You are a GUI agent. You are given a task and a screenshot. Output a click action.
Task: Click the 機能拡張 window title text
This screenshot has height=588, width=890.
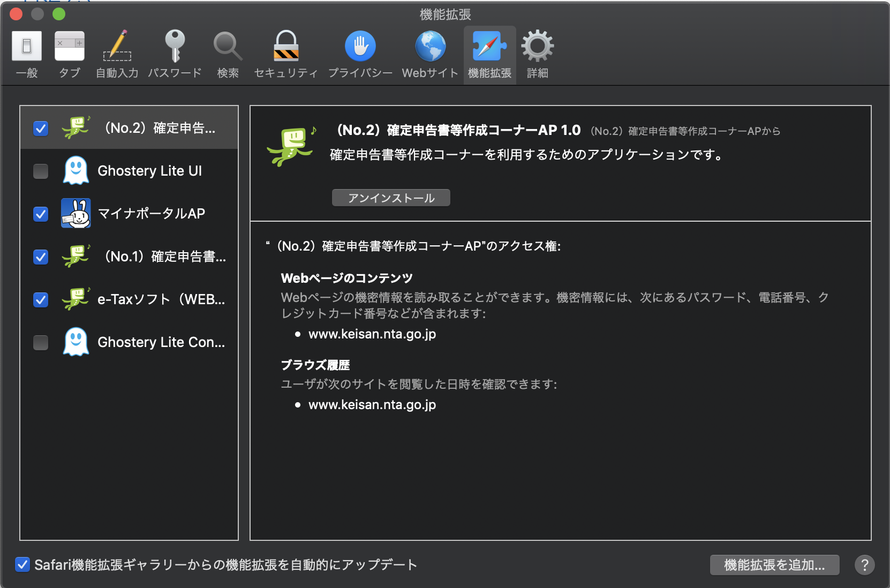(446, 14)
